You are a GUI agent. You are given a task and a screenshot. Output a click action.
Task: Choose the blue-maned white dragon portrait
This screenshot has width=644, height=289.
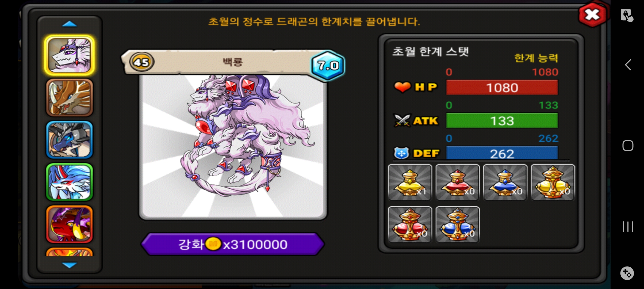pyautogui.click(x=70, y=182)
